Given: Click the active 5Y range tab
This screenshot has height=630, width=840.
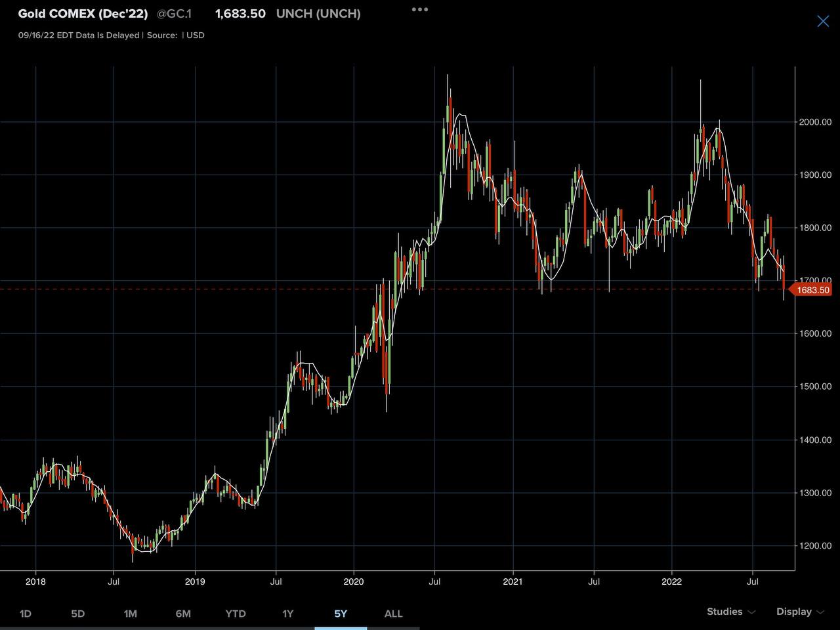Looking at the screenshot, I should (x=340, y=614).
